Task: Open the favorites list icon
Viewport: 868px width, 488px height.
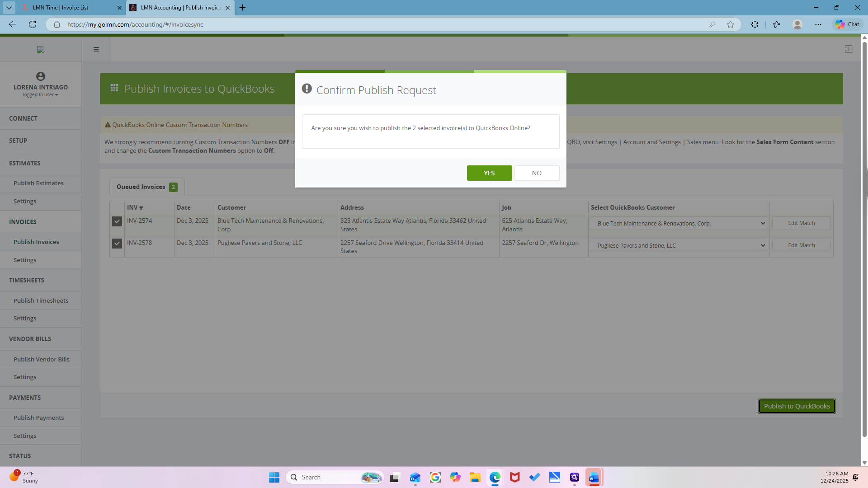Action: coord(777,24)
